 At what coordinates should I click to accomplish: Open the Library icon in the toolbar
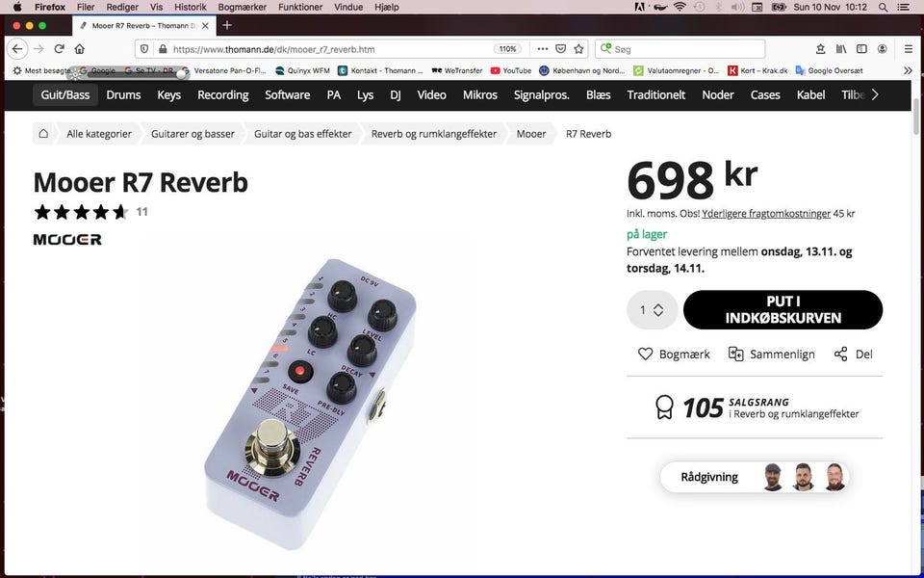841,49
